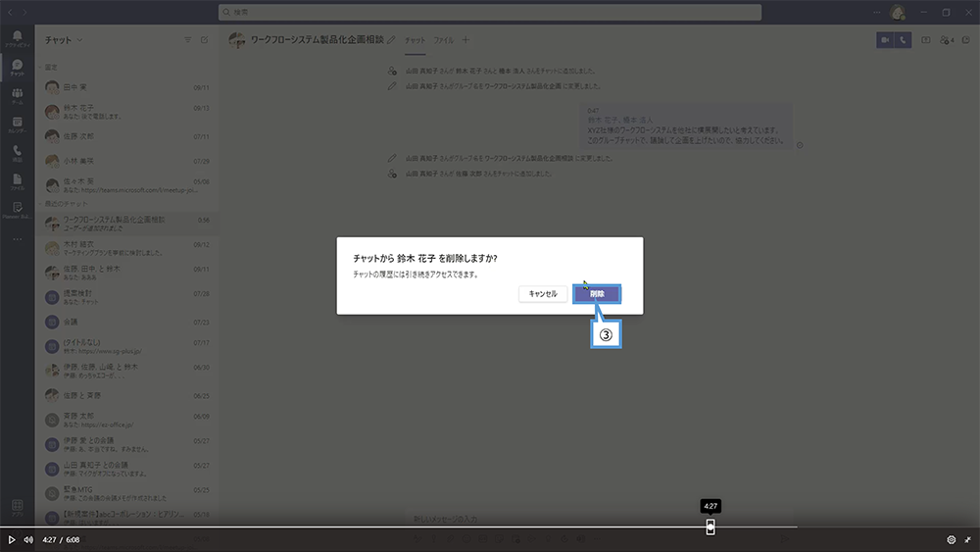This screenshot has width=980, height=552.
Task: Open the 05/08 chat with meetup link
Action: point(126,185)
